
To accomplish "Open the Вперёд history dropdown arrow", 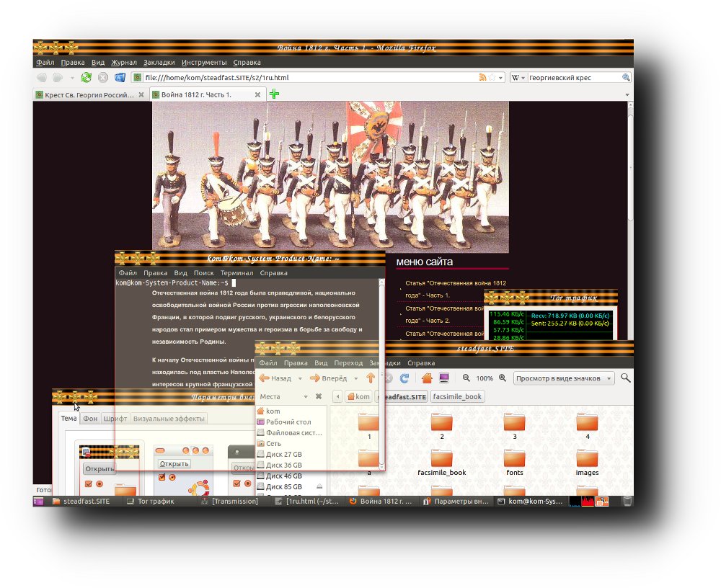I will (356, 378).
